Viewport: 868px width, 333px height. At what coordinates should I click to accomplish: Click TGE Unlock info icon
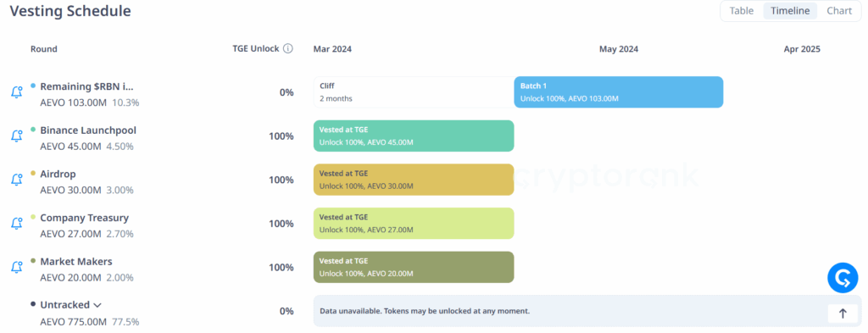coord(288,48)
